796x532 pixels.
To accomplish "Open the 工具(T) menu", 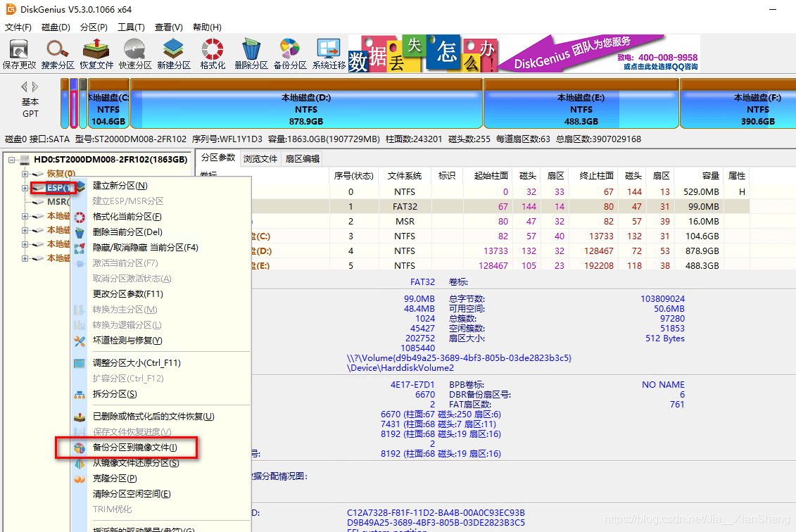I will (131, 27).
